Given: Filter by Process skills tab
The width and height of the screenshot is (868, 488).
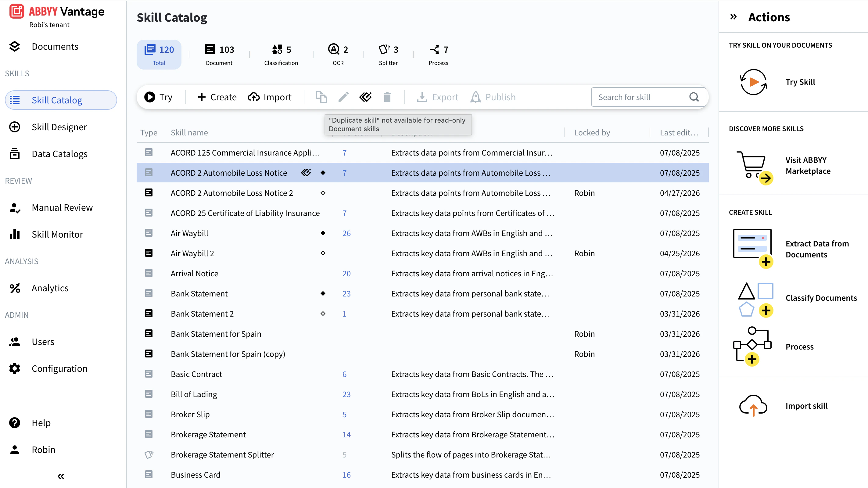Looking at the screenshot, I should pyautogui.click(x=438, y=55).
